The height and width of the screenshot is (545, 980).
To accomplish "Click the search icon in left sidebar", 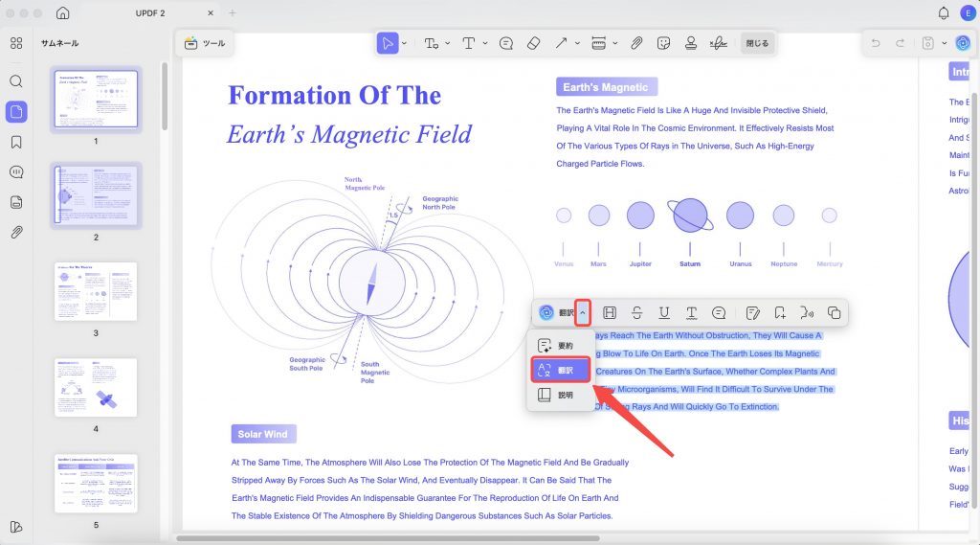I will point(16,81).
